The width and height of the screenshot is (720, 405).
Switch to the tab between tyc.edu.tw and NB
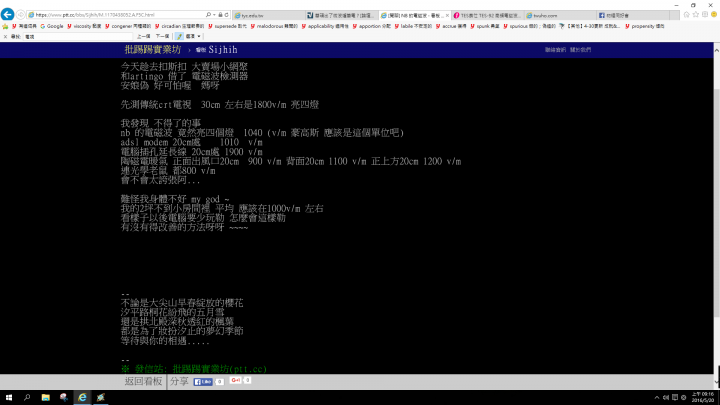[342, 15]
